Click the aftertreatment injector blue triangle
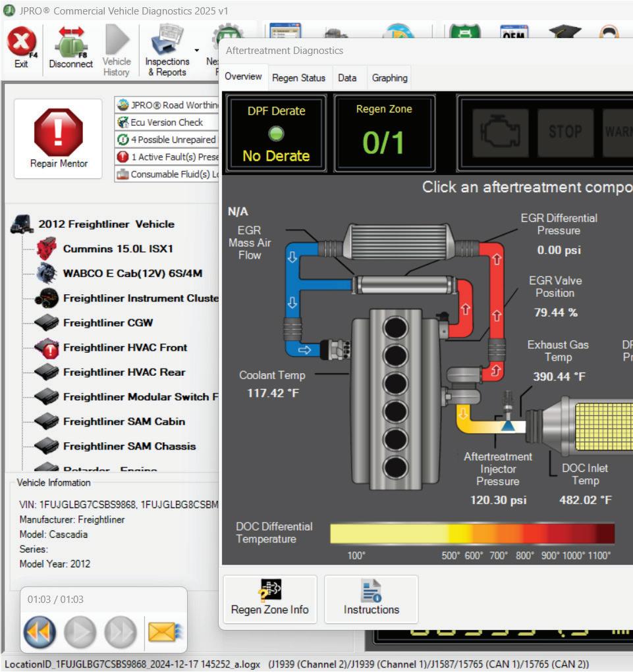 coord(509,425)
